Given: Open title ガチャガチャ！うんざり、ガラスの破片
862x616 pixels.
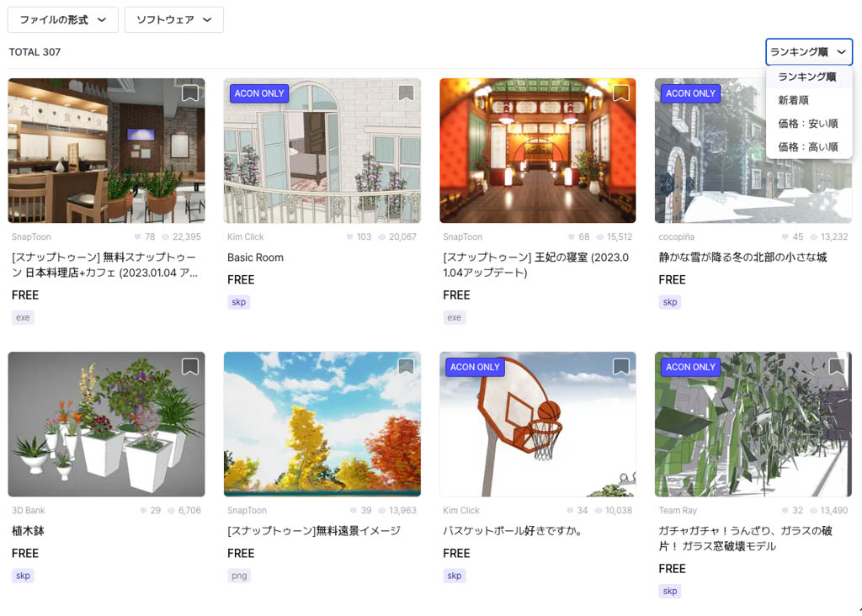Looking at the screenshot, I should (746, 539).
